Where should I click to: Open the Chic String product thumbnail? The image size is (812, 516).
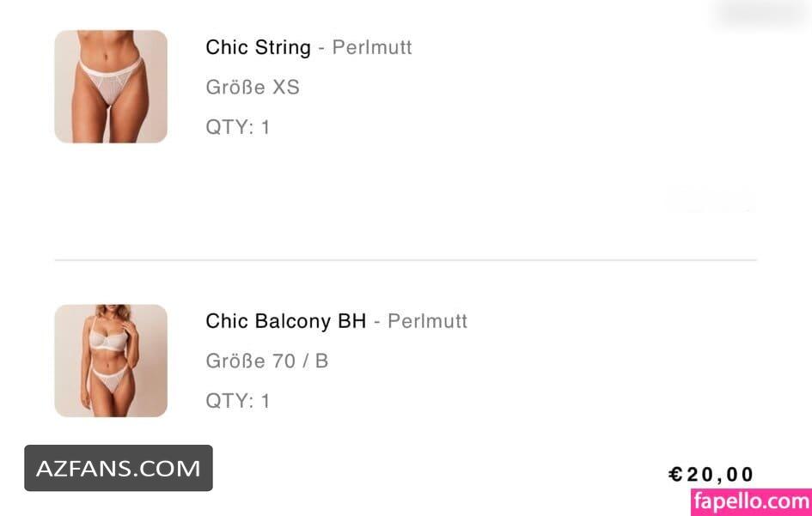111,87
